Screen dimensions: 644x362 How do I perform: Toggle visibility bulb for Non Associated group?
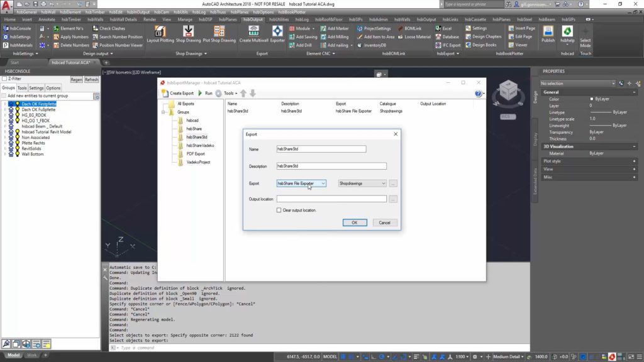coord(17,138)
